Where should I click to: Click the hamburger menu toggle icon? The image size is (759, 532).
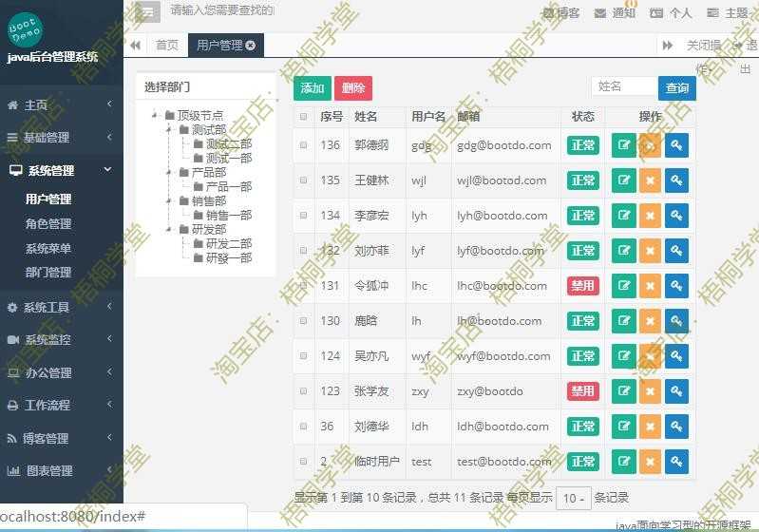(x=147, y=11)
